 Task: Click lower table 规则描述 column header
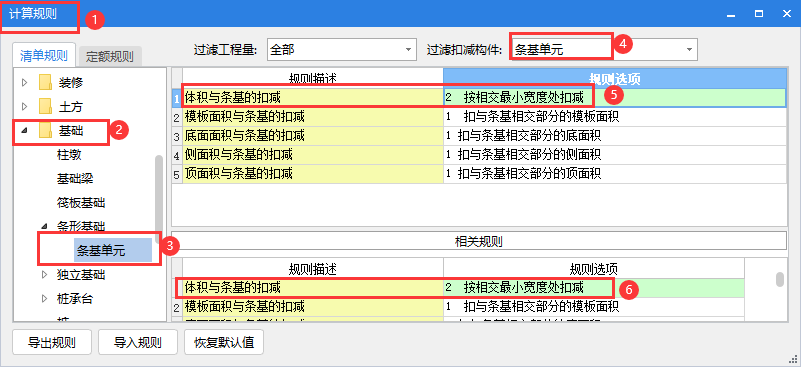[313, 268]
